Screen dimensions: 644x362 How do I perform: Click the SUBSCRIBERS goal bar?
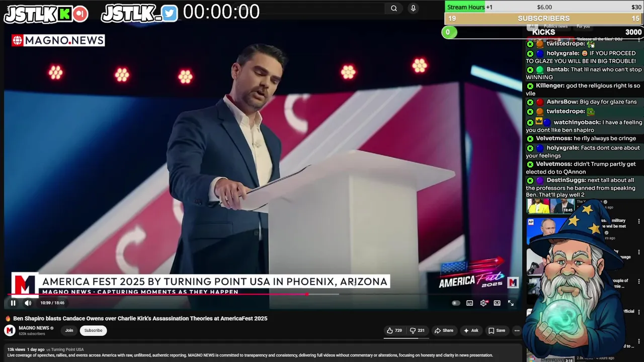click(544, 19)
